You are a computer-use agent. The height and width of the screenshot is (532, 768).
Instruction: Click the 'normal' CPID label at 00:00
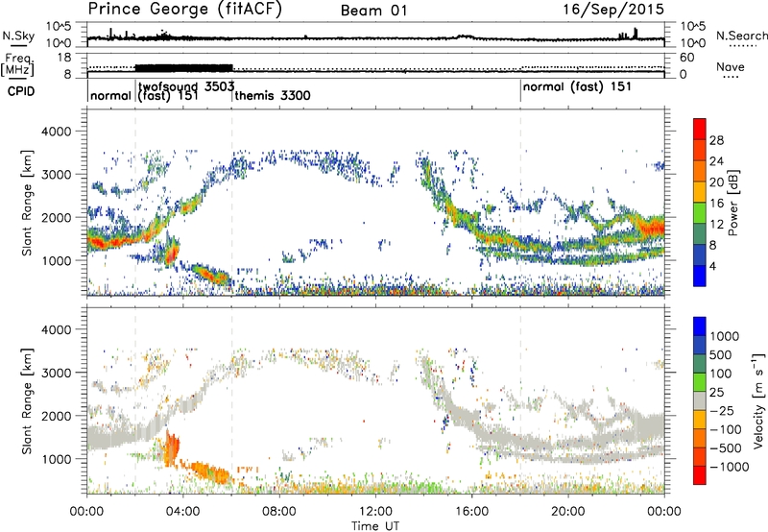point(110,95)
